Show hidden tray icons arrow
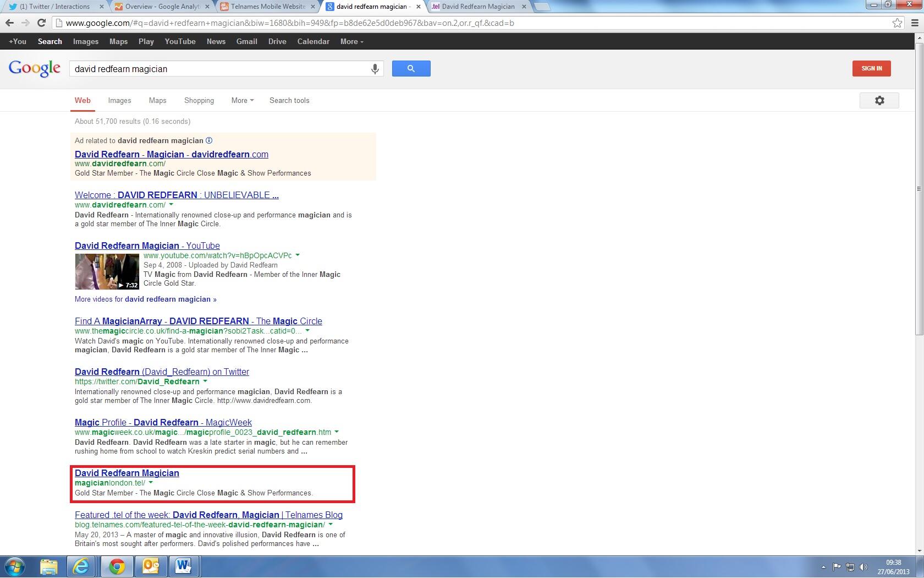Screen dimensions: 924x578 [823, 567]
